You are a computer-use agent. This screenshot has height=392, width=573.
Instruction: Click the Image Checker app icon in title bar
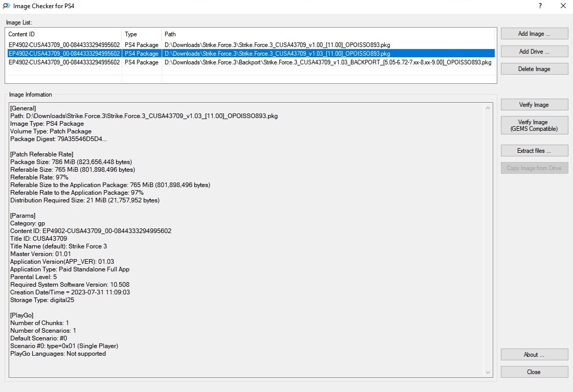[x=6, y=6]
